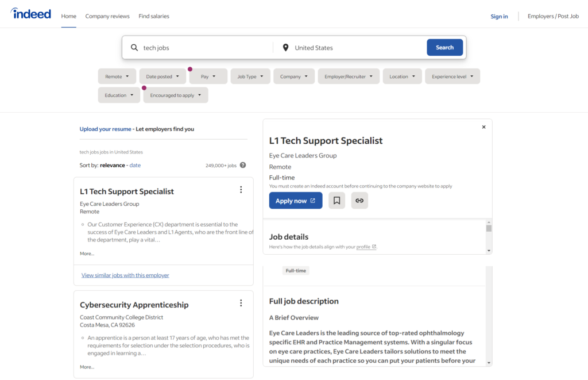588x380 pixels.
Task: Click the magnifying glass search icon
Action: point(134,48)
